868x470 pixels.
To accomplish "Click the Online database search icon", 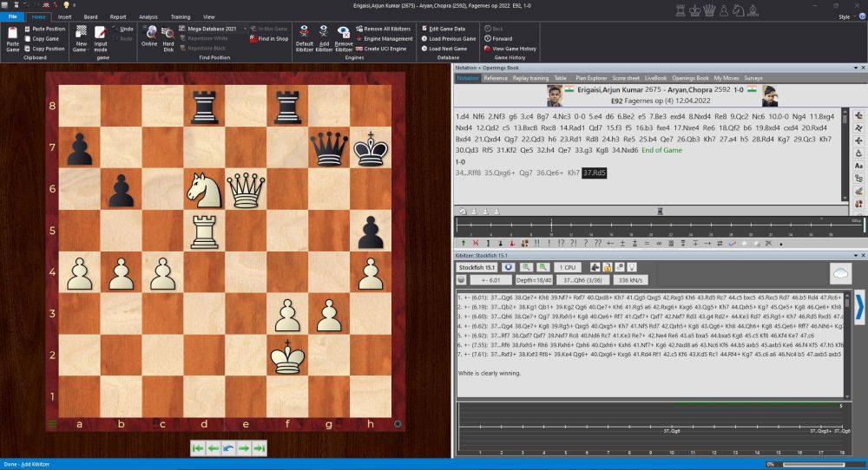I will click(149, 33).
